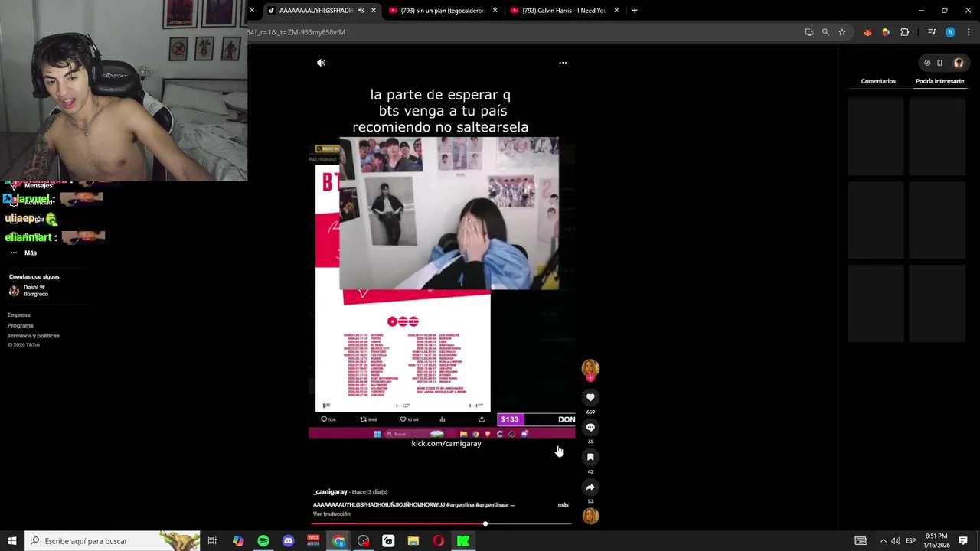Mute the TikTok video with speaker icon

click(321, 63)
